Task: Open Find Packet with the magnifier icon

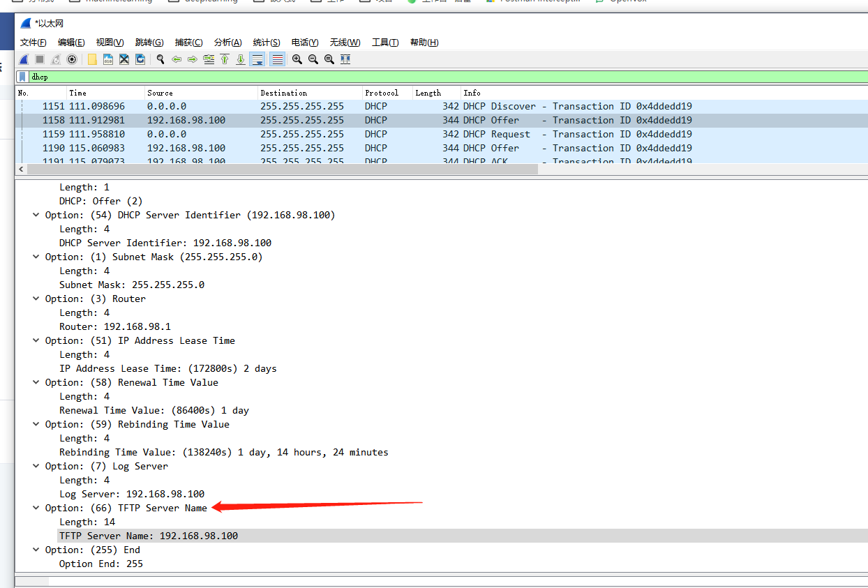Action: pos(160,59)
